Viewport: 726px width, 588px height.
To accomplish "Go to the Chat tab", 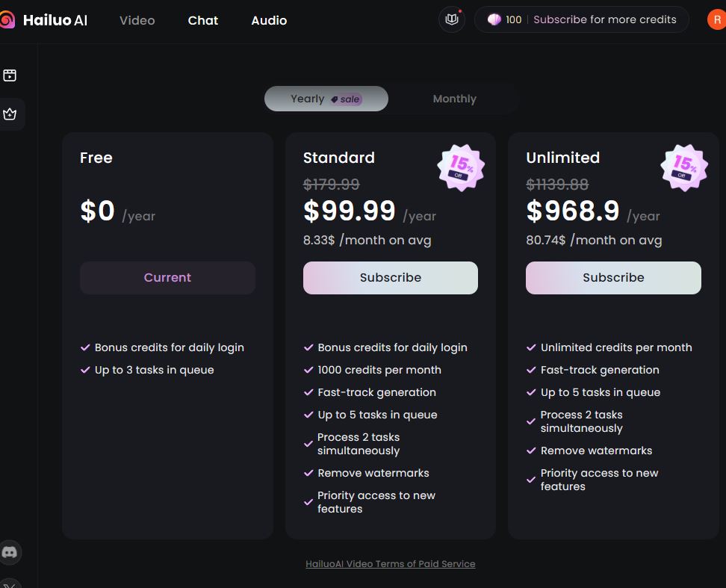I will point(203,20).
